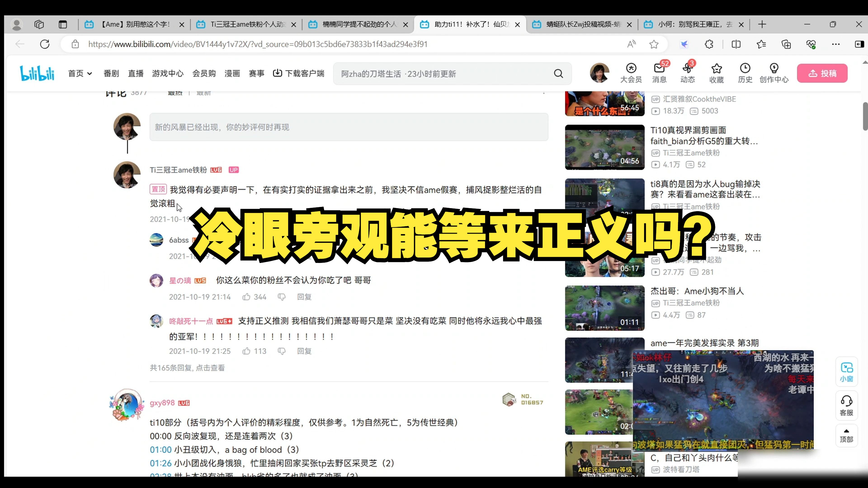
Task: Click 顶部 back to top button
Action: tap(846, 436)
